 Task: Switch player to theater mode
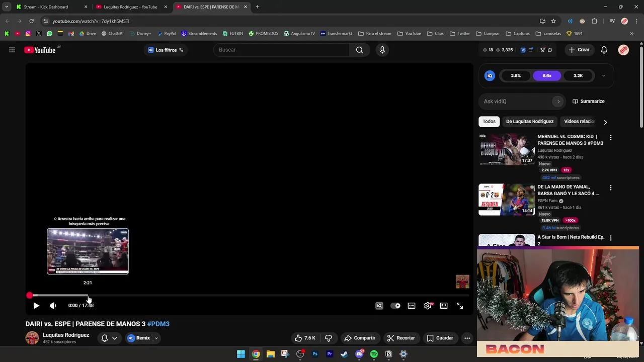coord(444,306)
